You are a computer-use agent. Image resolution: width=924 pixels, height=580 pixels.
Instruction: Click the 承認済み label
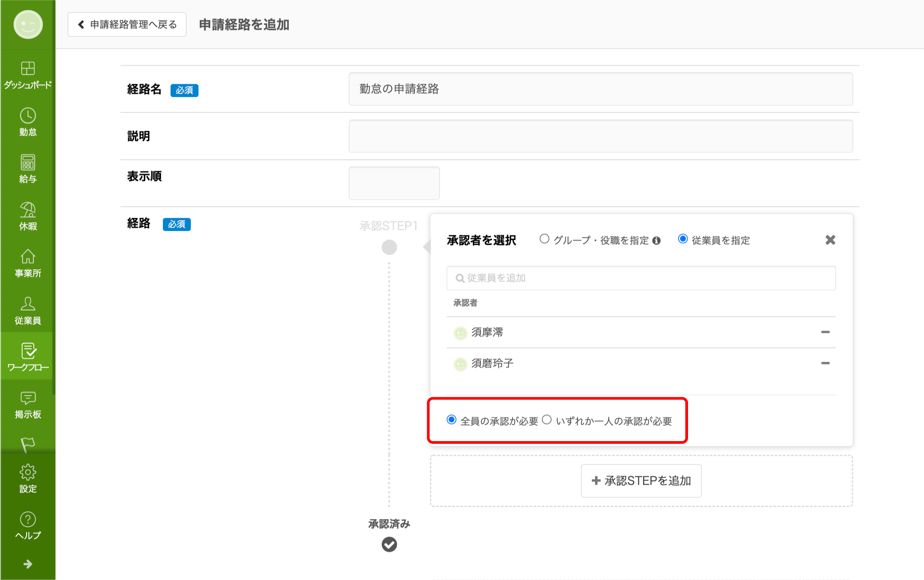(x=389, y=524)
